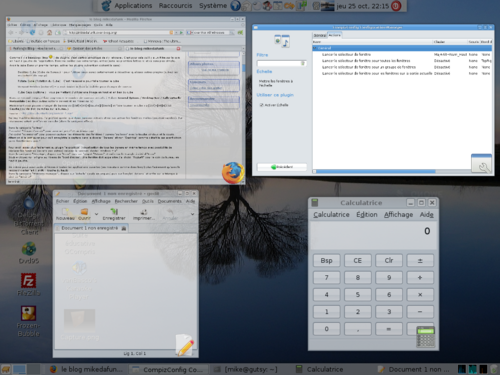Open the dropdown arrow next to Ouvrir
Screen dimensions: 500x375
[x=96, y=214]
